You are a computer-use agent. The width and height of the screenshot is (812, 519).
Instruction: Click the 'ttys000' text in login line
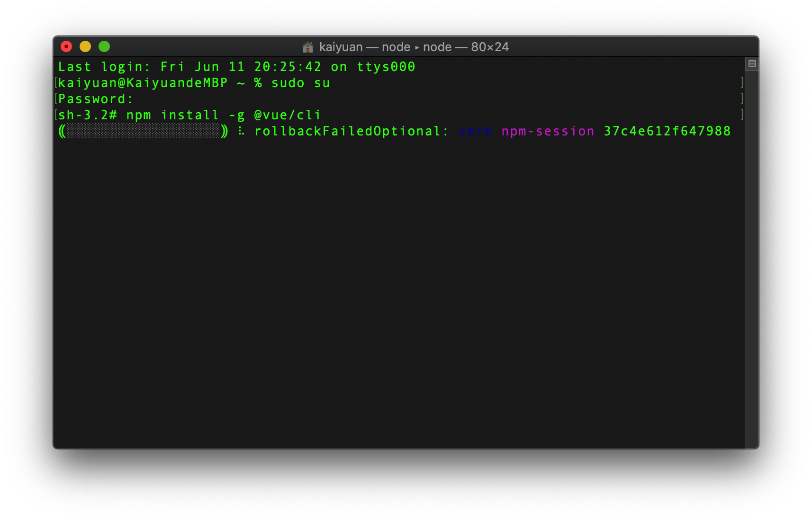tap(386, 67)
